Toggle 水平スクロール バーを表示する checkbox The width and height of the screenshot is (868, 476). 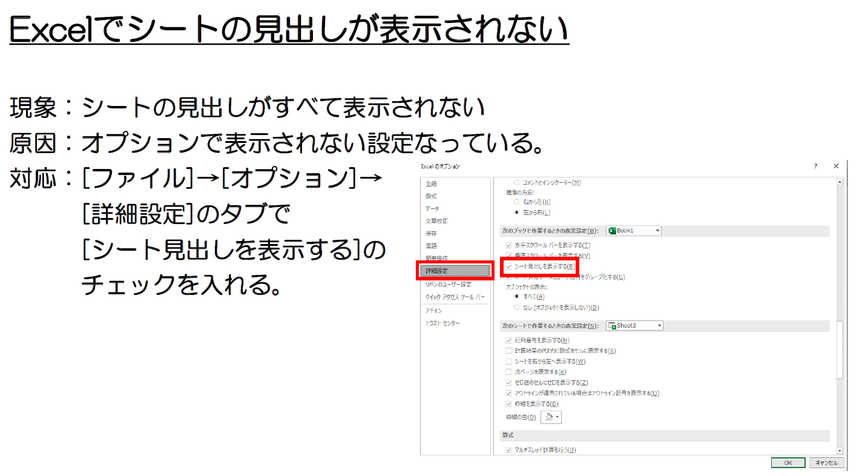click(x=508, y=245)
